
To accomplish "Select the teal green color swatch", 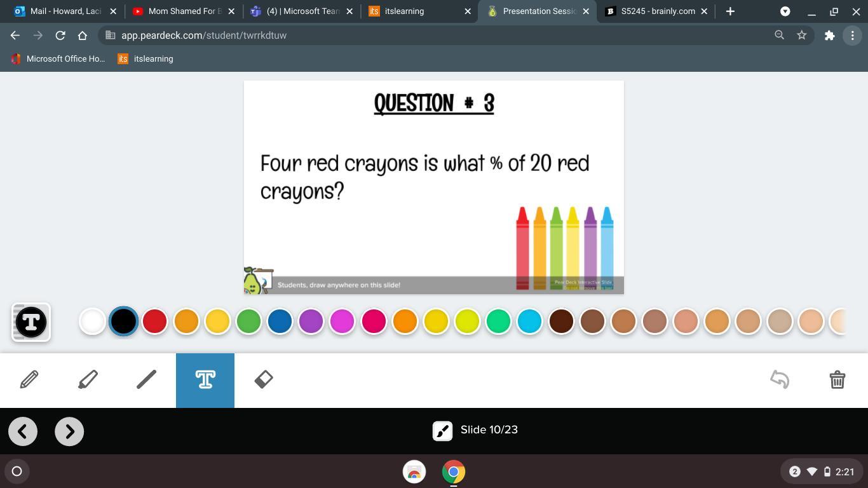I will (498, 322).
